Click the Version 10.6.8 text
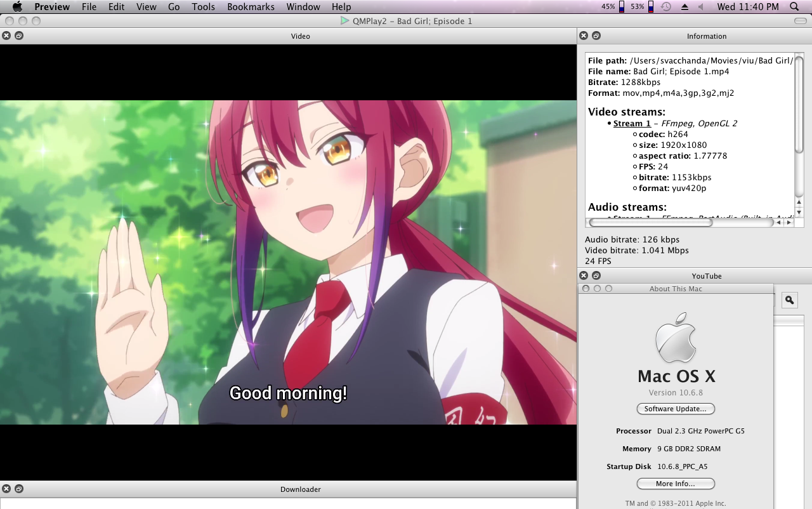The width and height of the screenshot is (812, 509). click(x=676, y=393)
